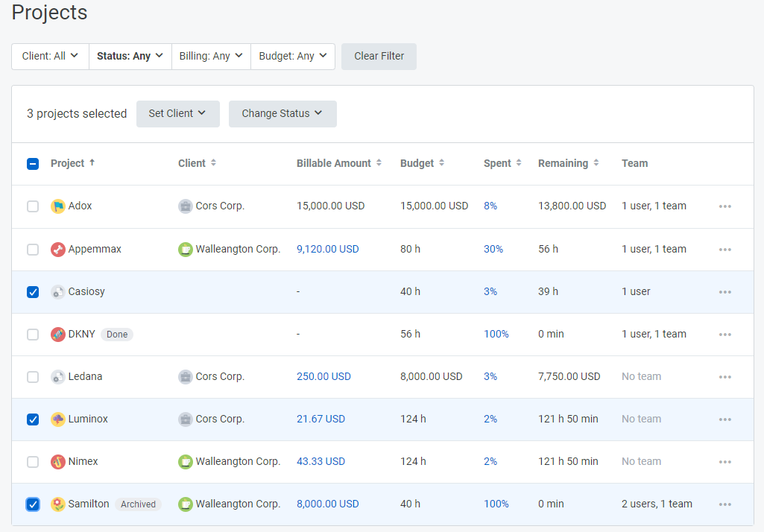This screenshot has height=532, width=764.
Task: Click the 8% spent link for Adox
Action: tap(490, 206)
